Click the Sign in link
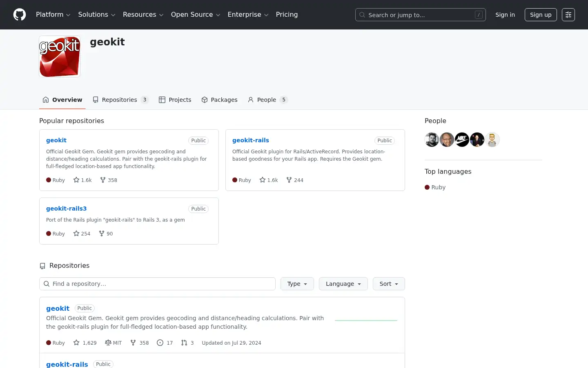This screenshot has height=368, width=588. point(505,15)
